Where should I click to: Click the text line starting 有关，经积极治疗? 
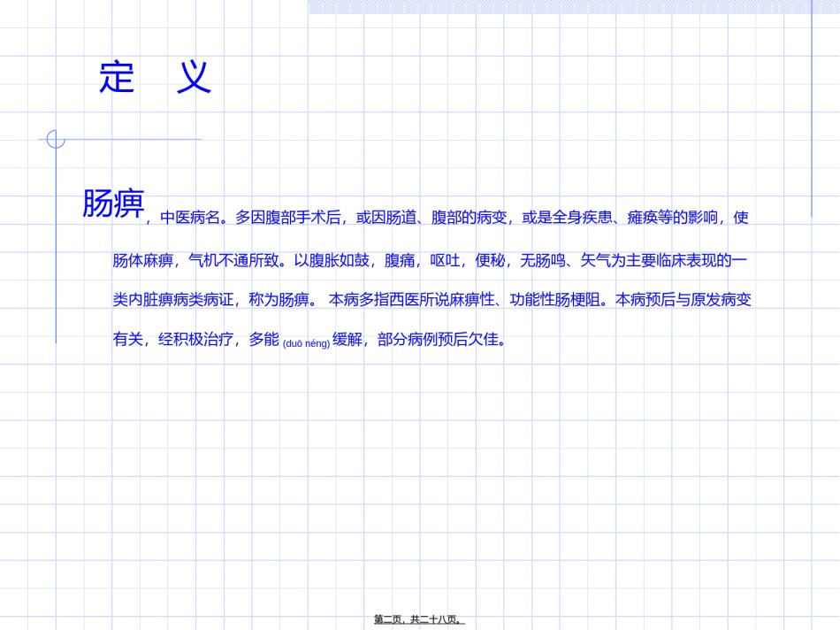click(309, 340)
